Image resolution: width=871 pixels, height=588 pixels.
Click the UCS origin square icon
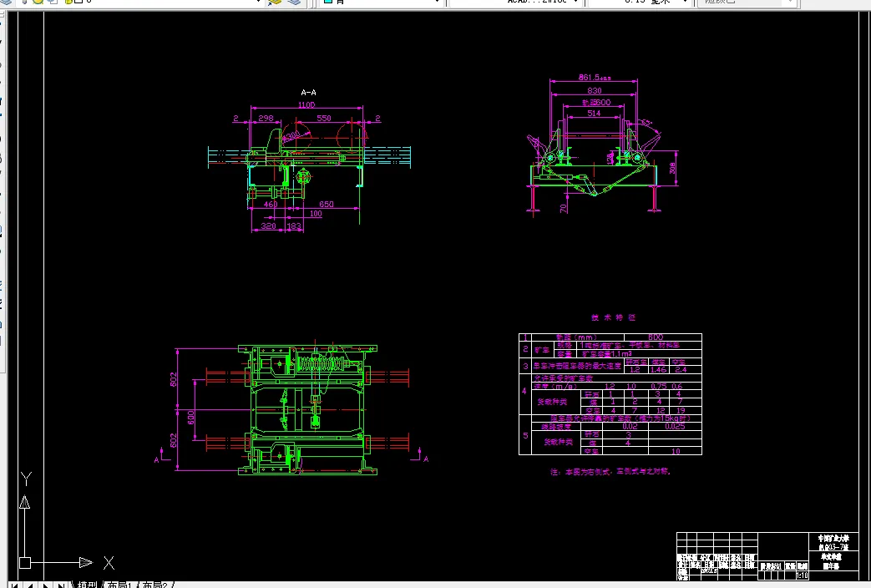25,563
